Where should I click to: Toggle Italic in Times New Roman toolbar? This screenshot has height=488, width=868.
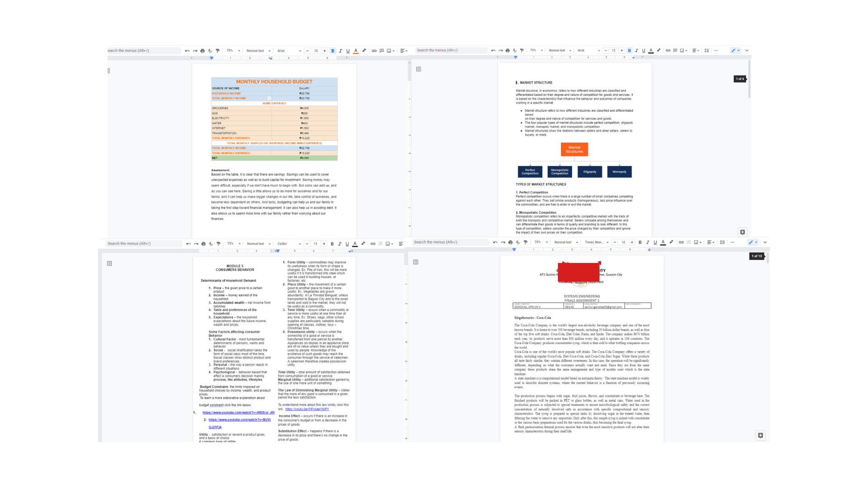647,242
